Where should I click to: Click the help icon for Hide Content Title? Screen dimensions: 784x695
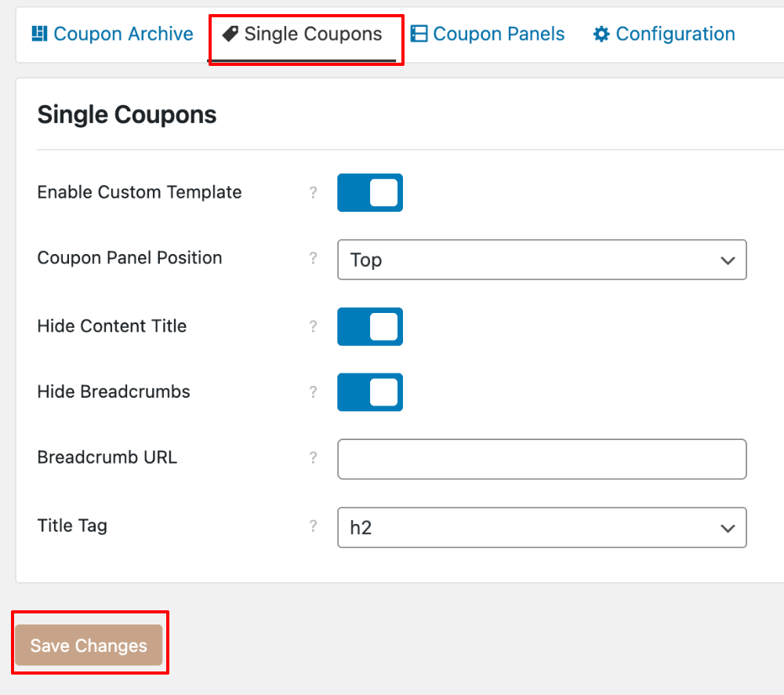pyautogui.click(x=314, y=327)
